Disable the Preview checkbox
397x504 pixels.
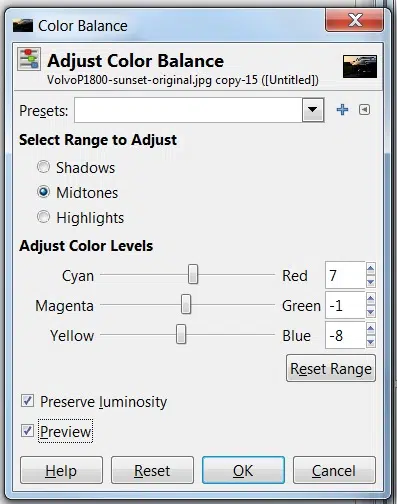tap(27, 431)
